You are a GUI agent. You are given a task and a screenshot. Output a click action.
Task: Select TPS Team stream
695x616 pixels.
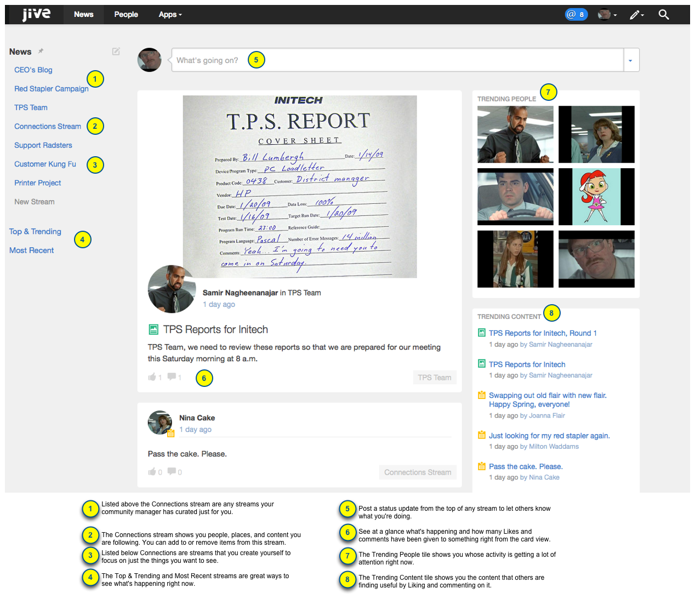point(31,107)
